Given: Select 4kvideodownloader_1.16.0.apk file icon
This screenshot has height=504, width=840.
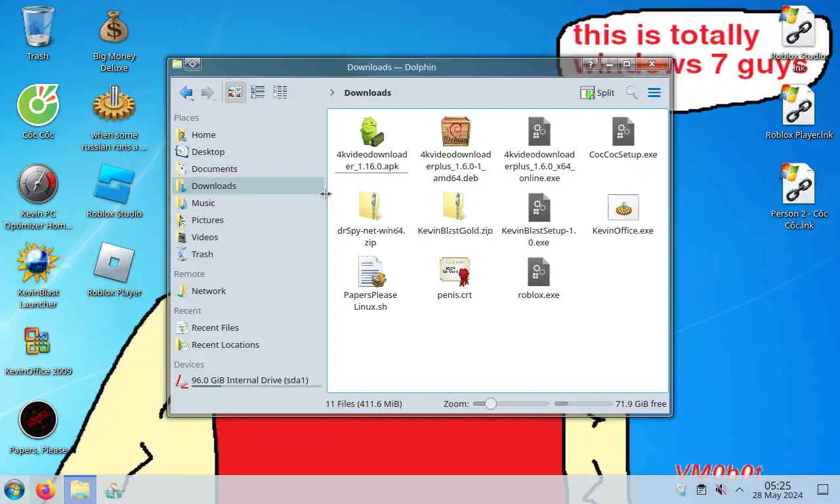Looking at the screenshot, I should point(371,131).
